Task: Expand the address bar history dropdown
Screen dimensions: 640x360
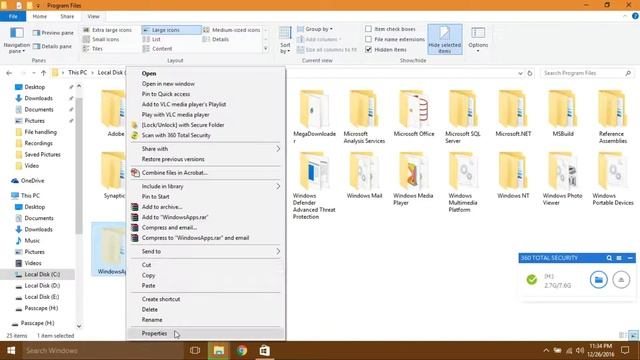Action: (520, 73)
